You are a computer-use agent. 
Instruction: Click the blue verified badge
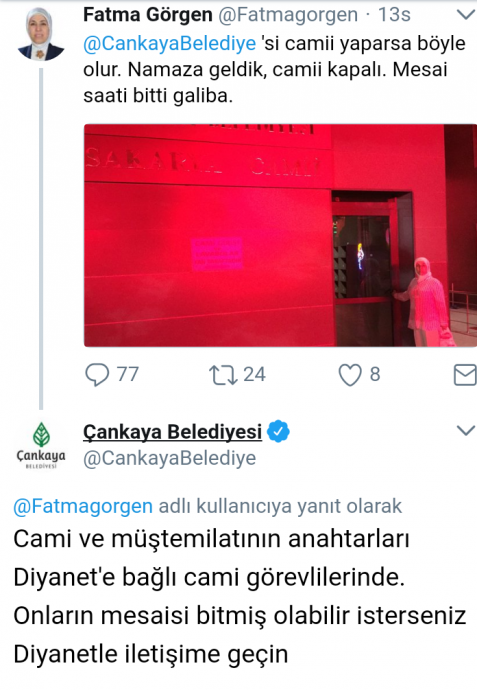279,431
